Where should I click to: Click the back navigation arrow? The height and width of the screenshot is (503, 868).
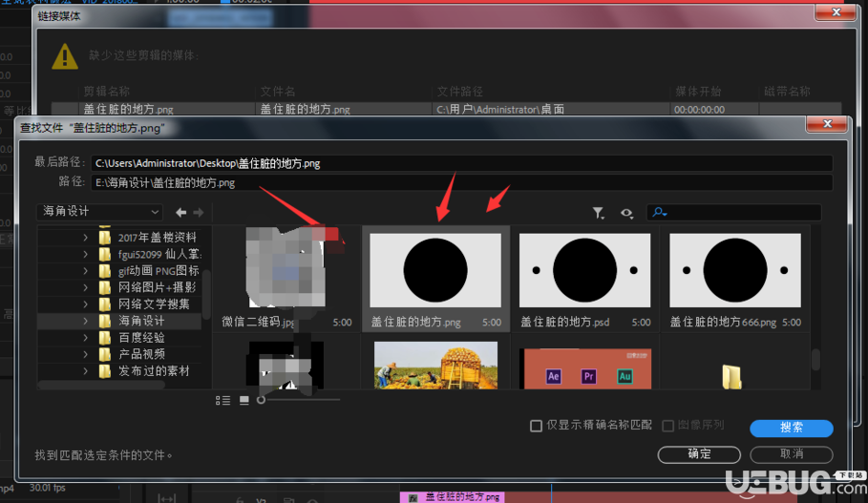[181, 213]
